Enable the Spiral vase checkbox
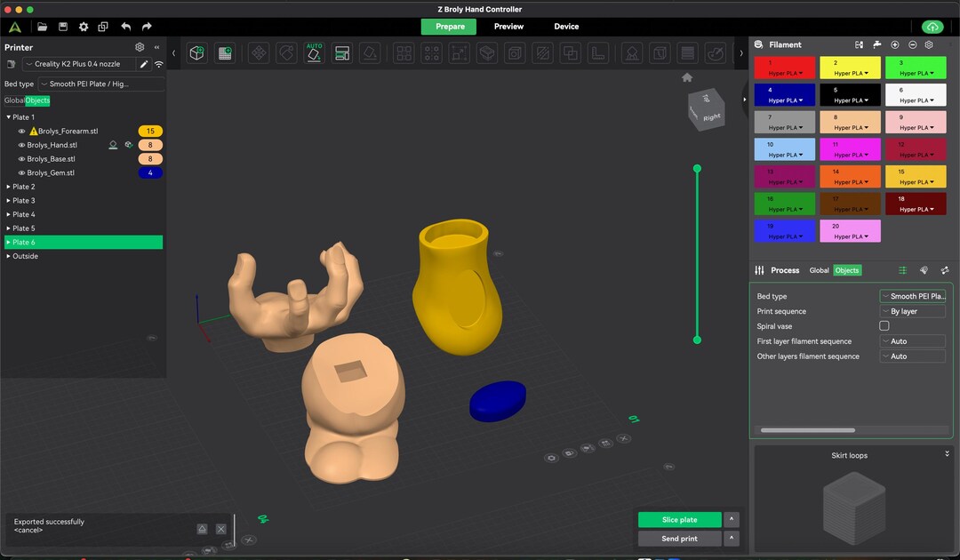 click(x=884, y=326)
